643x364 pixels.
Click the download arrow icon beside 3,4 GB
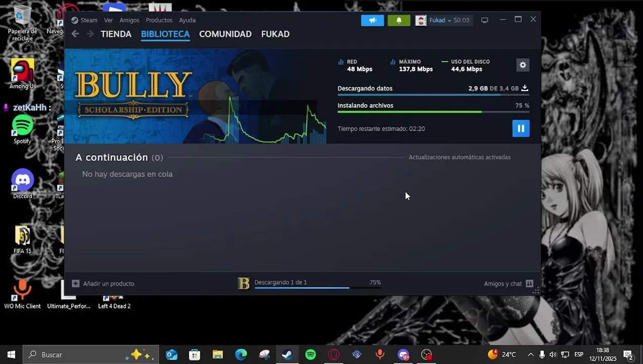point(525,88)
